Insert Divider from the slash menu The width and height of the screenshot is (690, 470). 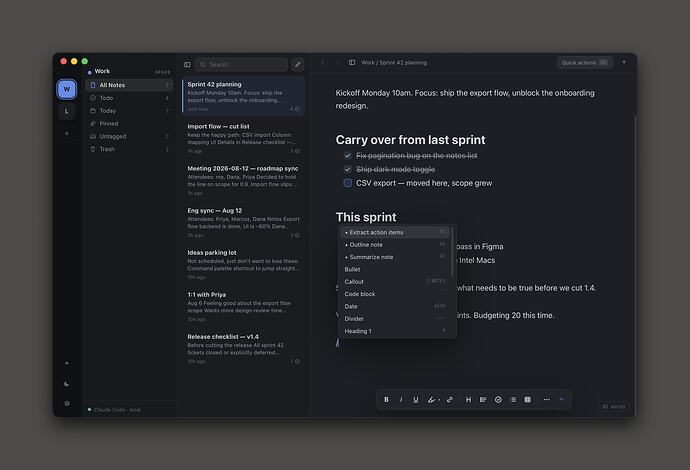pyautogui.click(x=395, y=319)
